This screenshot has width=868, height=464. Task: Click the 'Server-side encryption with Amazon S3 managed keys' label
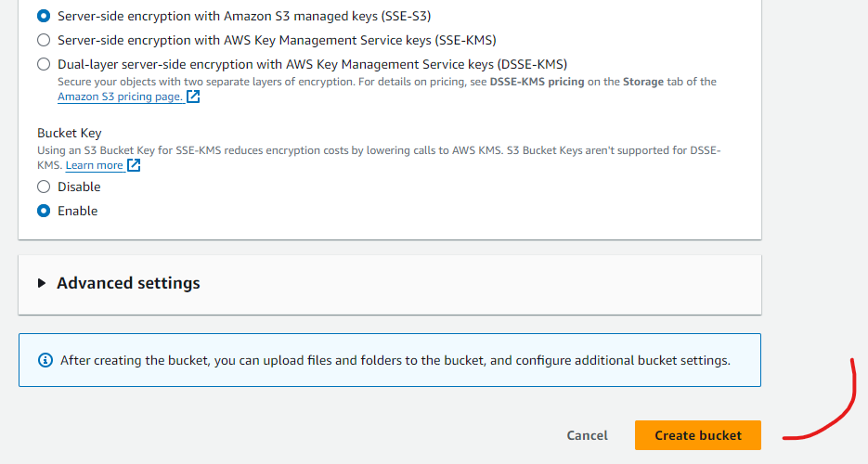point(244,16)
